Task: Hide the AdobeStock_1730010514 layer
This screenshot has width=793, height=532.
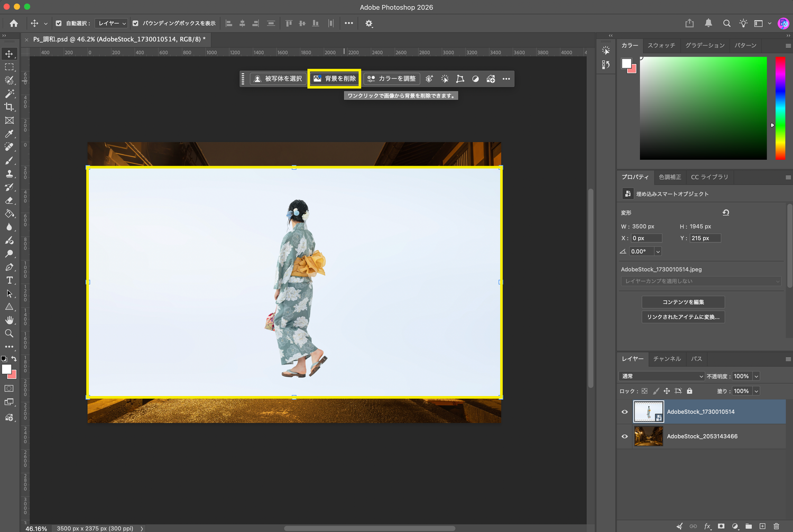Action: 625,412
